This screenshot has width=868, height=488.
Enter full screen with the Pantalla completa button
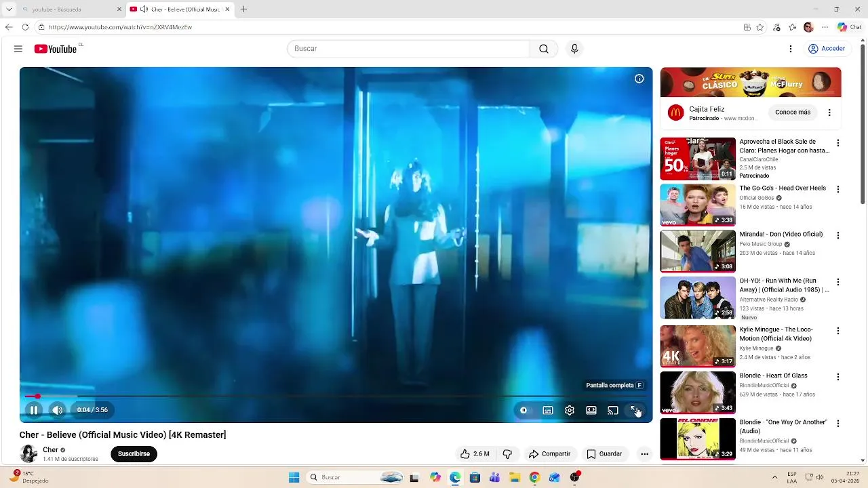pos(635,410)
